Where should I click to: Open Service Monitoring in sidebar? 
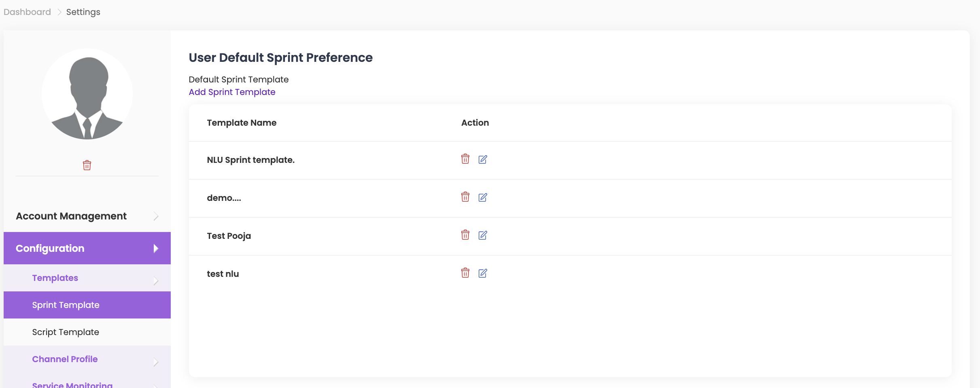click(x=72, y=385)
